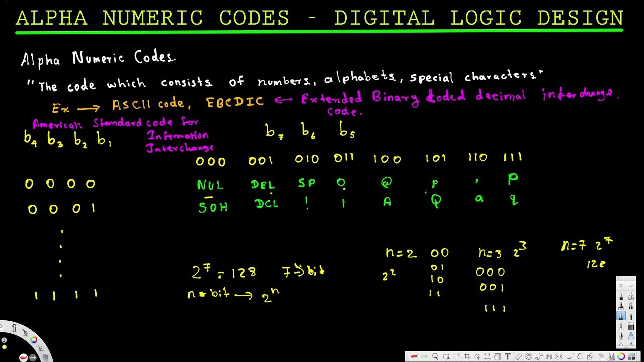Click the green Redo arrow in bottom toolbar

click(424, 356)
